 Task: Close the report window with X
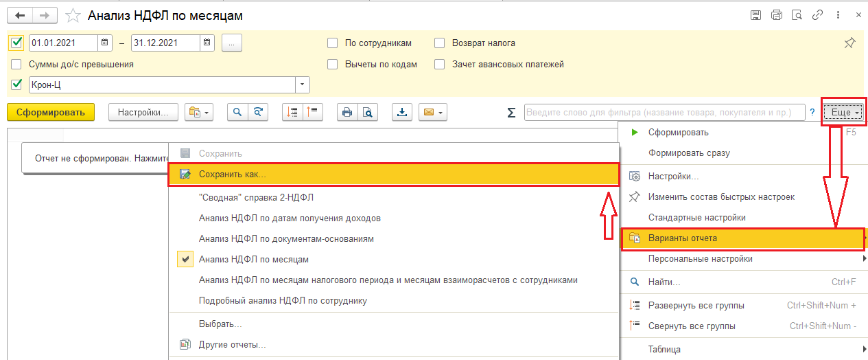(858, 15)
